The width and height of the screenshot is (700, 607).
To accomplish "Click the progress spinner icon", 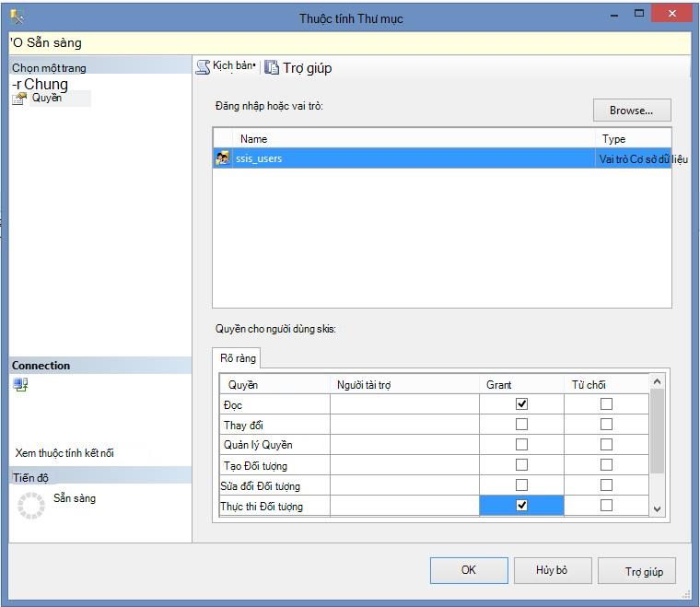I will (x=31, y=506).
